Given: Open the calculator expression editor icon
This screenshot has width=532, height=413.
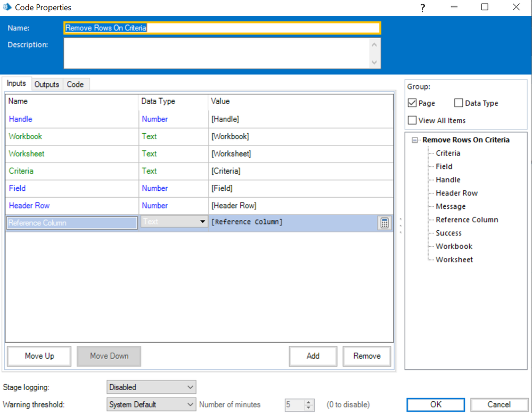Looking at the screenshot, I should click(384, 223).
